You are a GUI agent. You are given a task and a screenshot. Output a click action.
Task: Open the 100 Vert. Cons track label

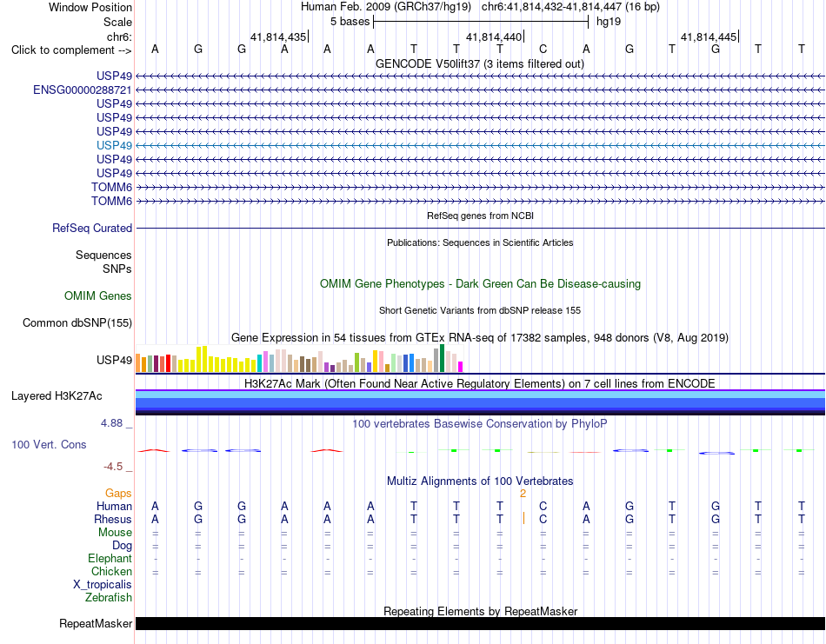pos(49,444)
